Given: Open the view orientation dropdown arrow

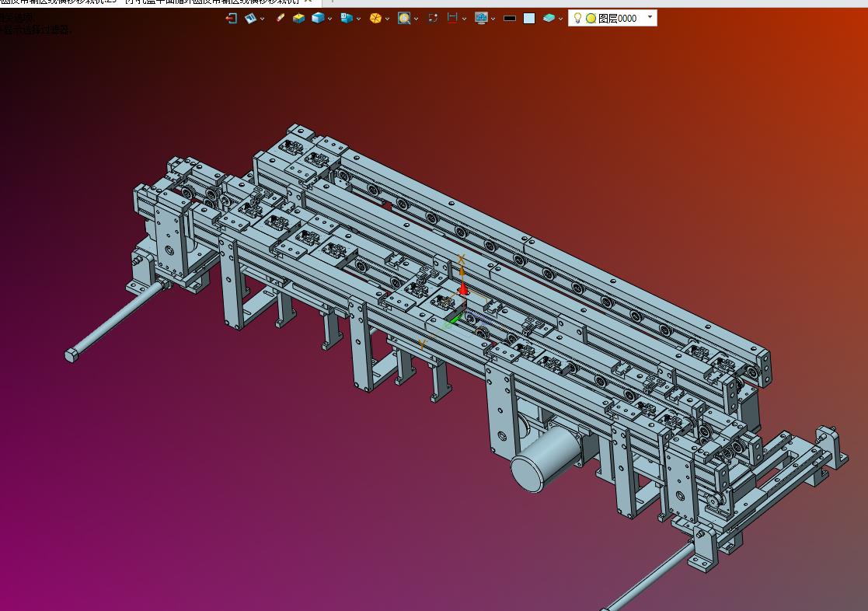Looking at the screenshot, I should pyautogui.click(x=263, y=19).
